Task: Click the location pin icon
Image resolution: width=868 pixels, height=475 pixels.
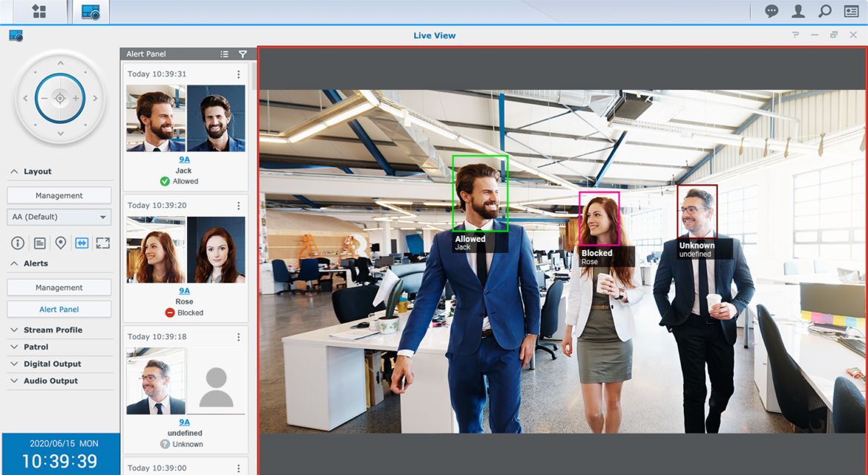Action: 61,243
